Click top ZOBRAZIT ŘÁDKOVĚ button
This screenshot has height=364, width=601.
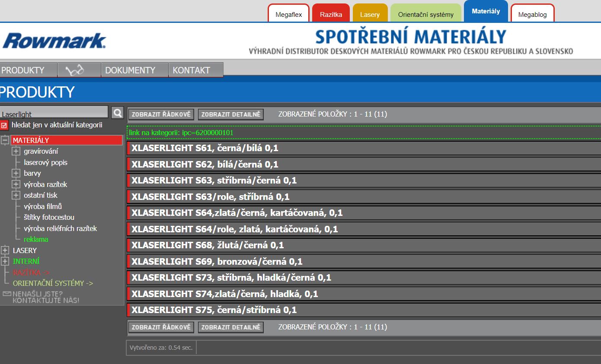tap(161, 114)
